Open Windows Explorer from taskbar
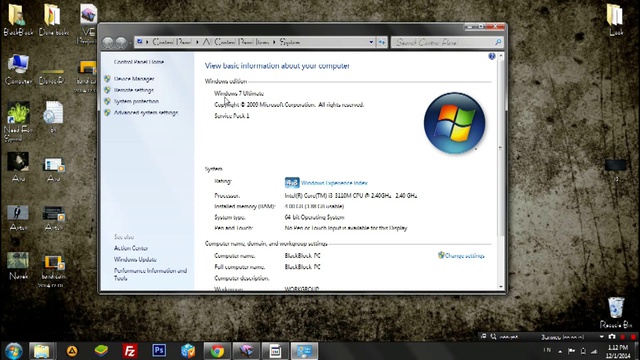This screenshot has height=360, width=640. click(42, 351)
